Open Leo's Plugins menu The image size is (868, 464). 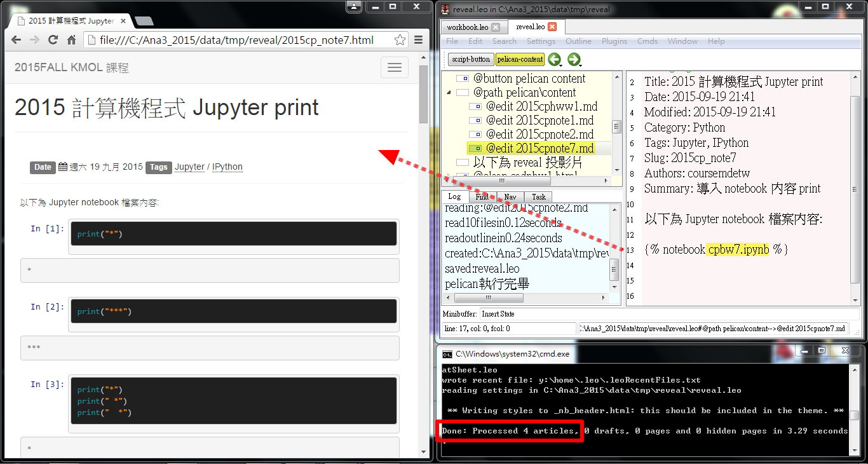point(614,41)
